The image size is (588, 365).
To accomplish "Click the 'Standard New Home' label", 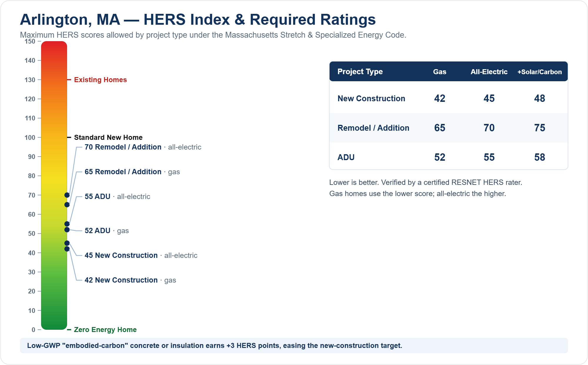I will 108,137.
